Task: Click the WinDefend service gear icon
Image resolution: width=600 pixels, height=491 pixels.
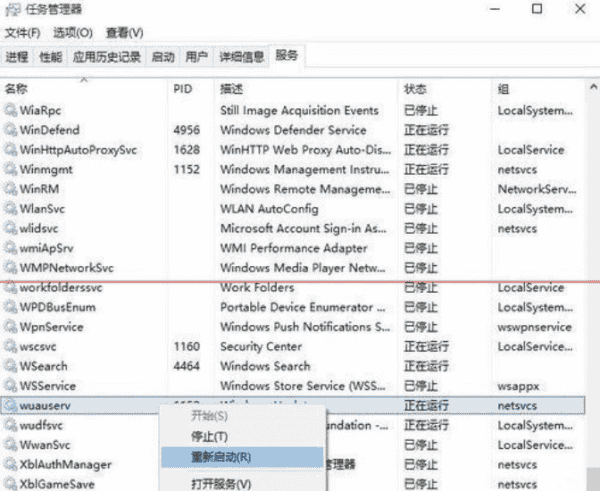Action: click(10, 130)
